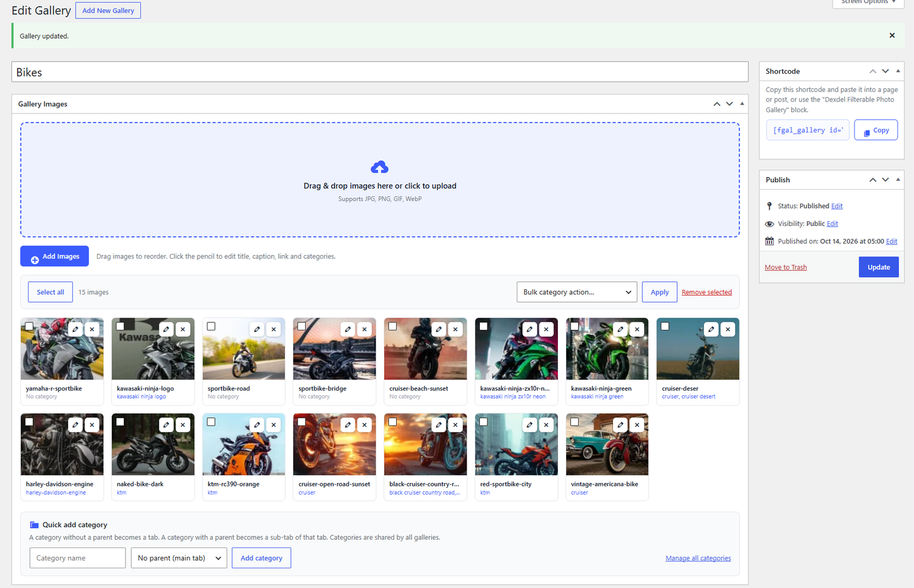Open the pencil editor for ktm-rc390-orange
914x588 pixels.
coord(257,425)
